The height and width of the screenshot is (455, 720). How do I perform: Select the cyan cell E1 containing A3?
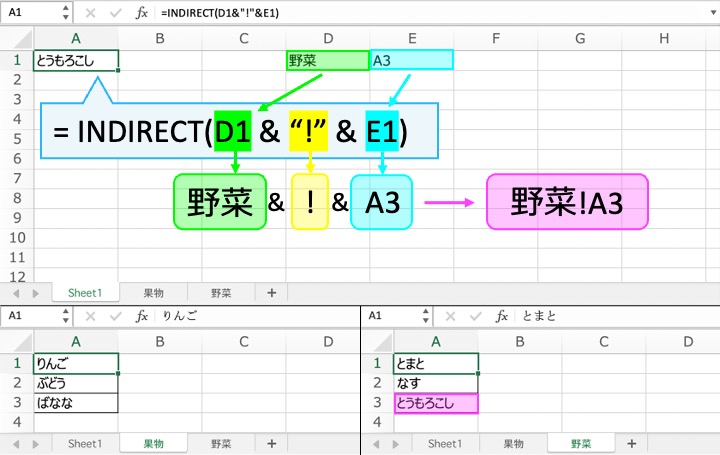(x=411, y=60)
